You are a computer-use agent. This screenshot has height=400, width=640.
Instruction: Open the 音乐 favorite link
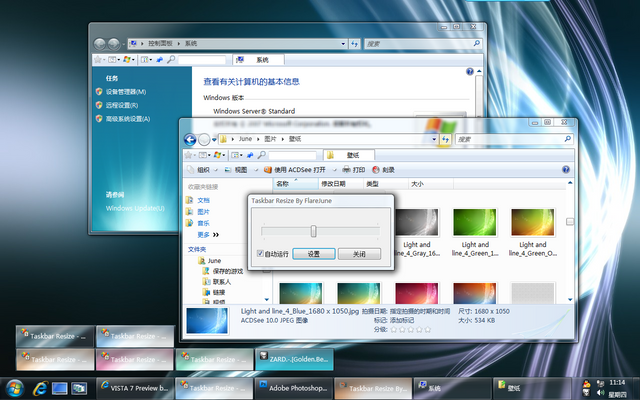coord(203,223)
